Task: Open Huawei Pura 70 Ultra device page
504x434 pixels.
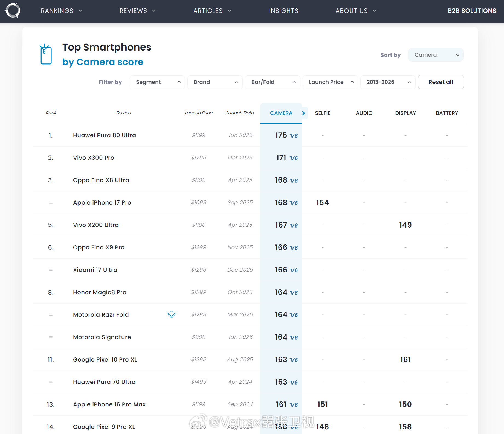Action: click(x=104, y=382)
